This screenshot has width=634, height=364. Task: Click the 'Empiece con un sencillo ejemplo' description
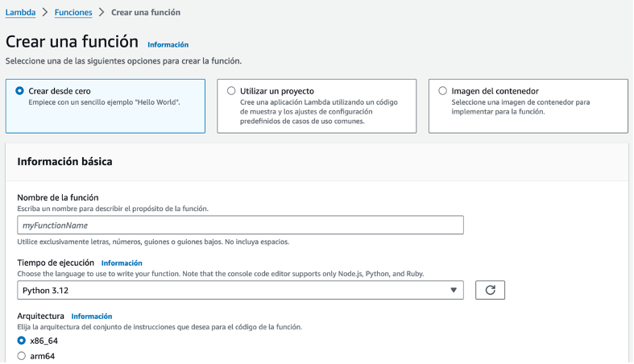(104, 102)
